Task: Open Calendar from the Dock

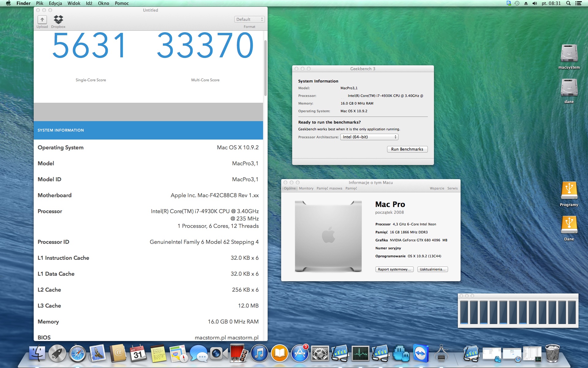Action: point(138,354)
